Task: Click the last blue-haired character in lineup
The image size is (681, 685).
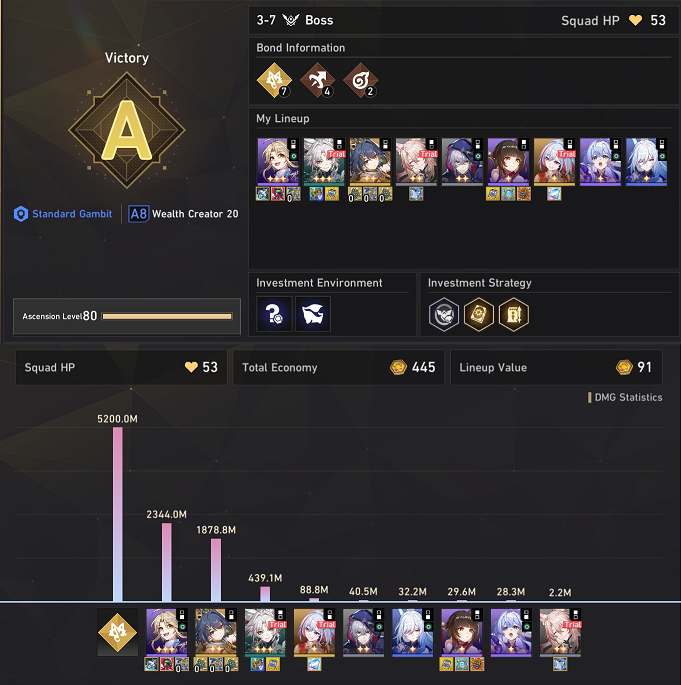Action: [x=646, y=162]
